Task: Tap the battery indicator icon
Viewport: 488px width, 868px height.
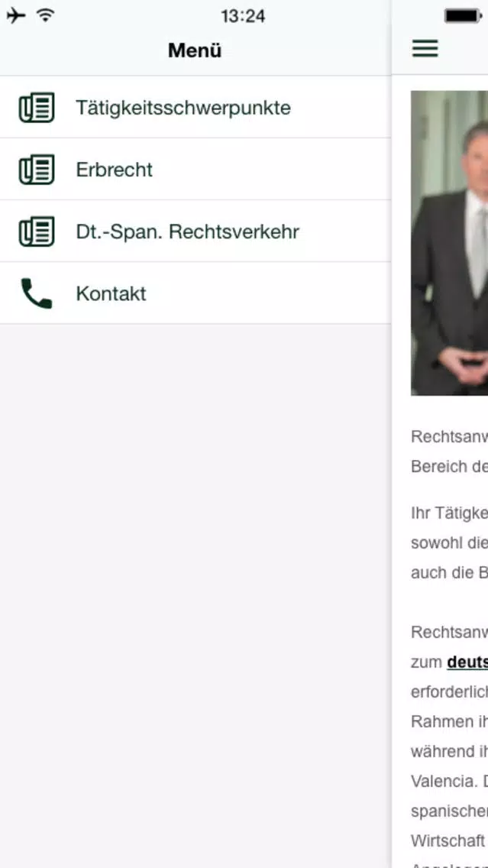Action: click(x=463, y=16)
